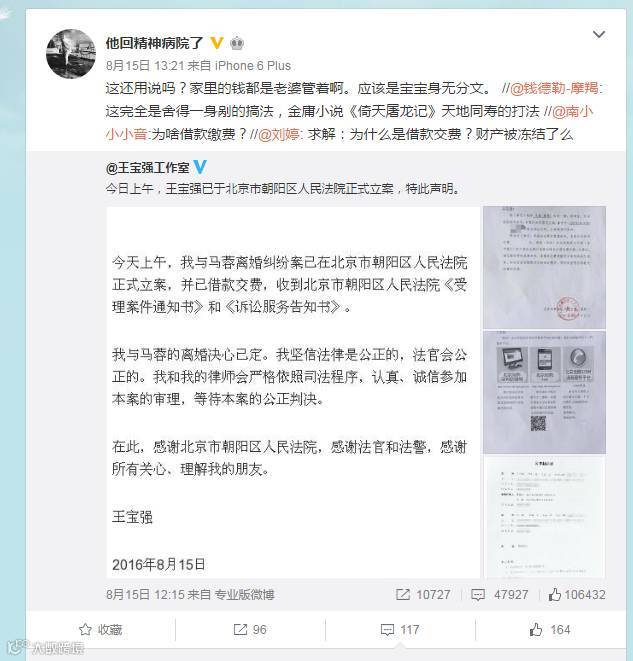
Task: Repost this post showing 96 reposts
Action: tap(250, 629)
